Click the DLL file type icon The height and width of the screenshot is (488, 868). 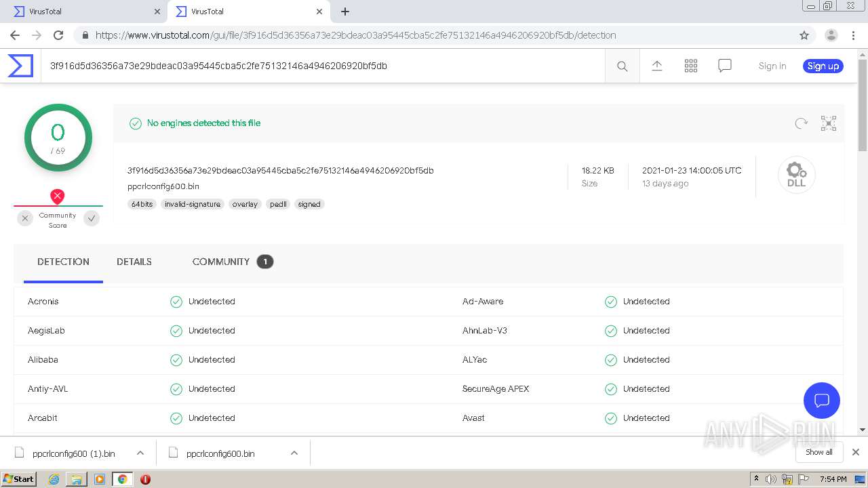[x=796, y=175]
